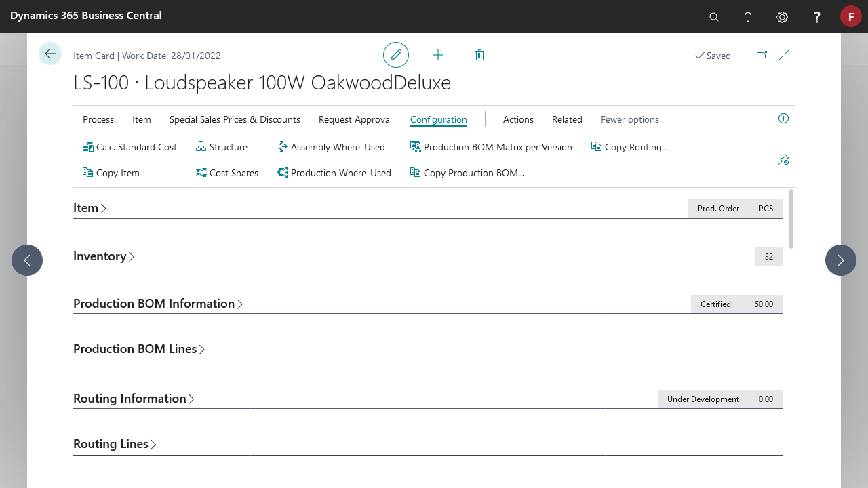Screen dimensions: 868x488
Task: Run Calc. Standard Cost
Action: click(130, 147)
